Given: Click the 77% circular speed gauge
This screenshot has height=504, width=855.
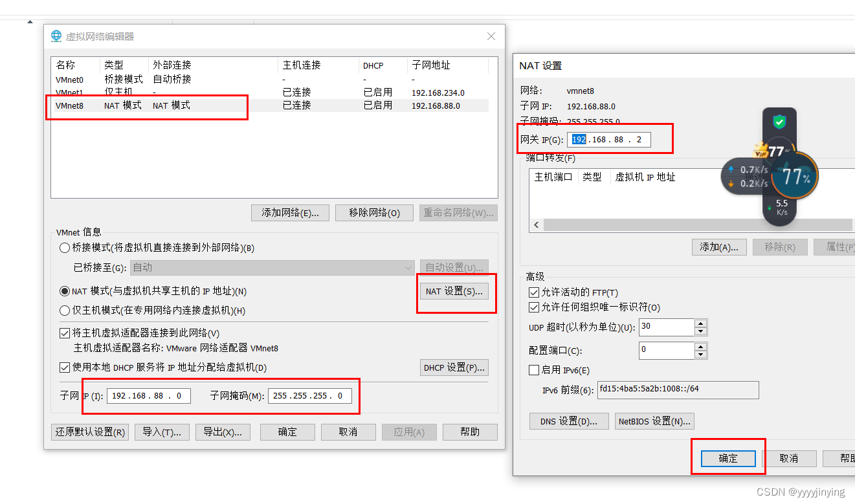Looking at the screenshot, I should click(x=794, y=176).
